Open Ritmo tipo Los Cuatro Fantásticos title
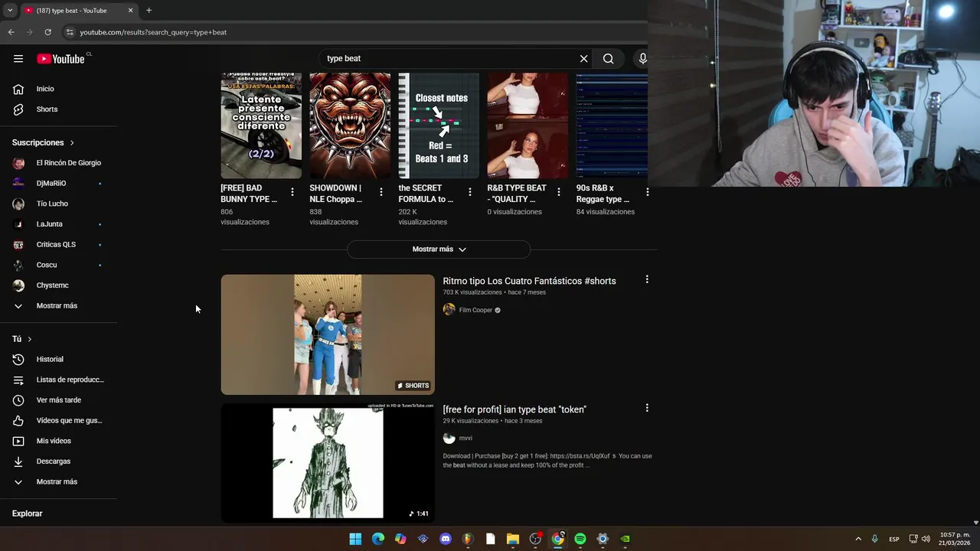 [529, 281]
